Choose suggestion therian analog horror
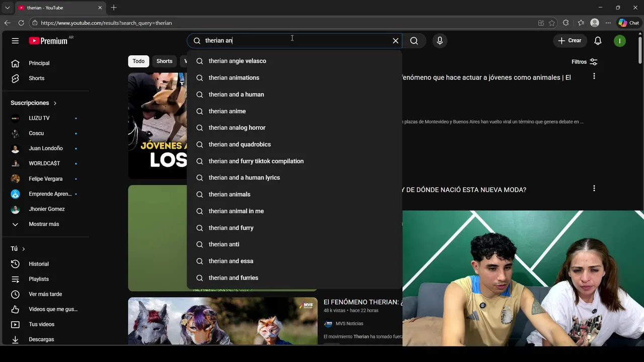Image resolution: width=644 pixels, height=362 pixels. pyautogui.click(x=294, y=128)
